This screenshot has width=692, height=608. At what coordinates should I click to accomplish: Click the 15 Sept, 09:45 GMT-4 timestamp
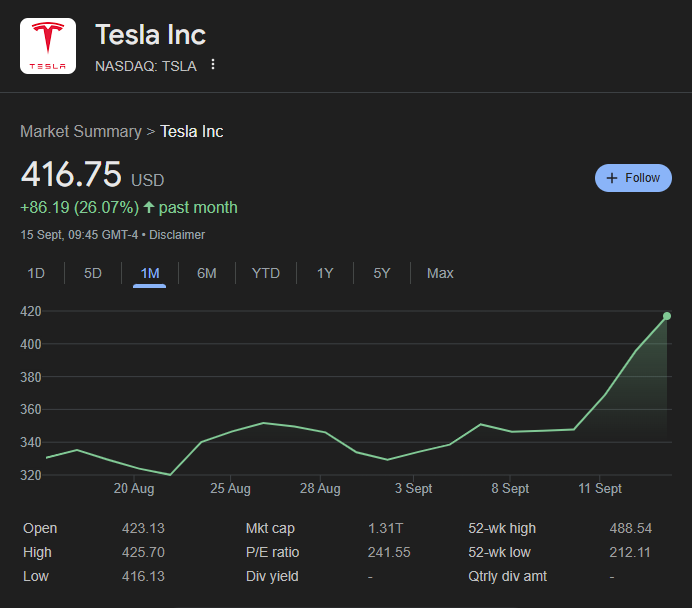click(79, 235)
